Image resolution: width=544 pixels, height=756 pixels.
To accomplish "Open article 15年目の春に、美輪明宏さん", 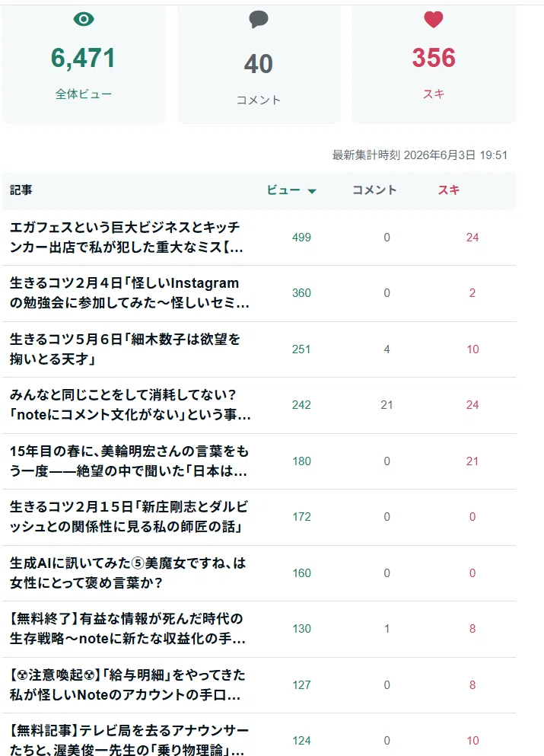I will click(x=129, y=461).
